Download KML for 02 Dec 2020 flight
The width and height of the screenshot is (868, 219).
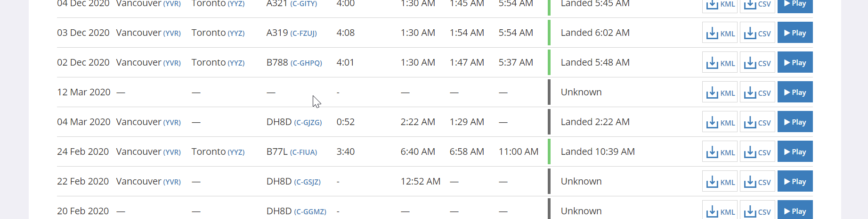(x=720, y=62)
